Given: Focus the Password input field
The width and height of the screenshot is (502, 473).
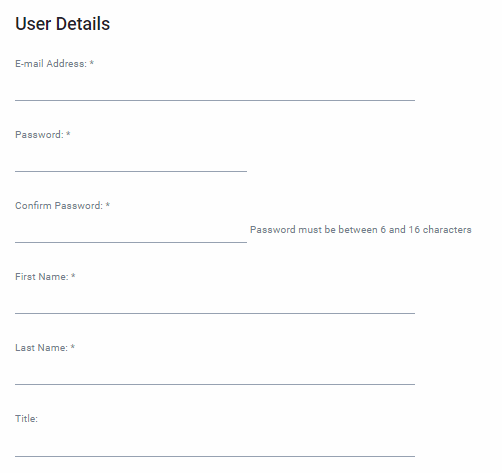Looking at the screenshot, I should pos(131,159).
